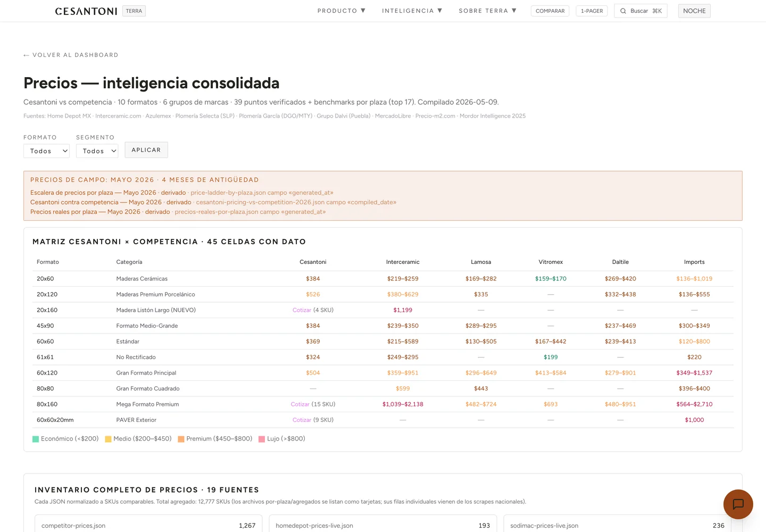The height and width of the screenshot is (532, 766).
Task: Select the Maderas Cerámicas category cell
Action: (x=142, y=279)
